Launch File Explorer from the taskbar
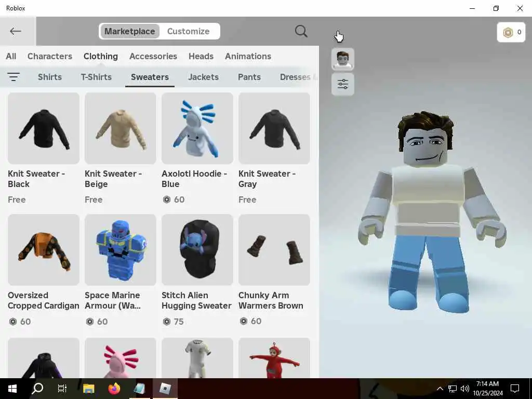 [x=88, y=389]
